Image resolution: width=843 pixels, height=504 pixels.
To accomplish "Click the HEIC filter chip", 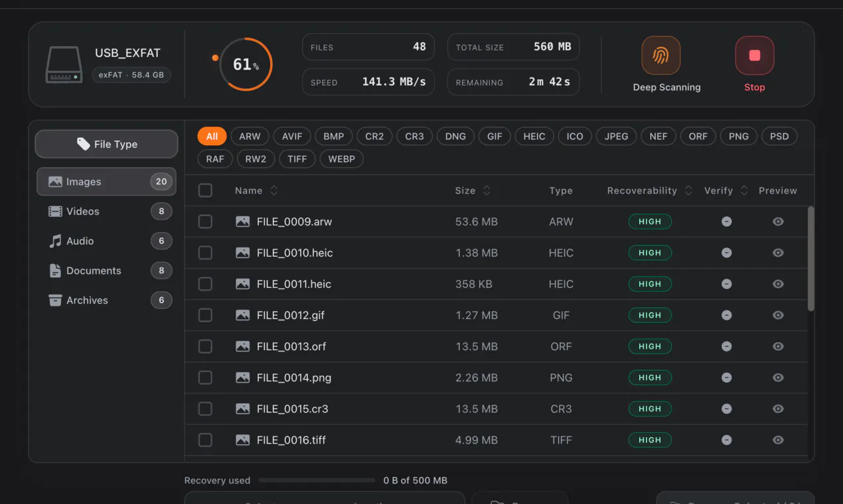I will click(534, 137).
